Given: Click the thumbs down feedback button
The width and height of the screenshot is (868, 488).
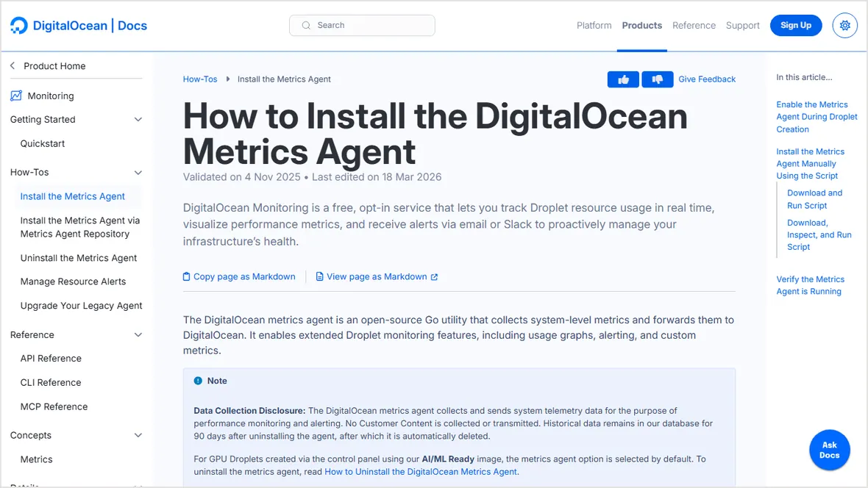Looking at the screenshot, I should [x=657, y=79].
